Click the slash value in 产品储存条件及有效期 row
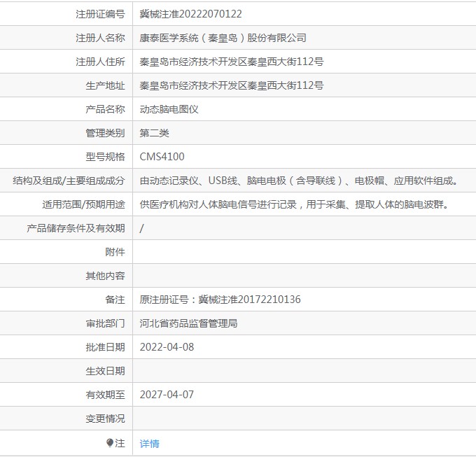Screen dimensions: 476x457 click(x=141, y=228)
